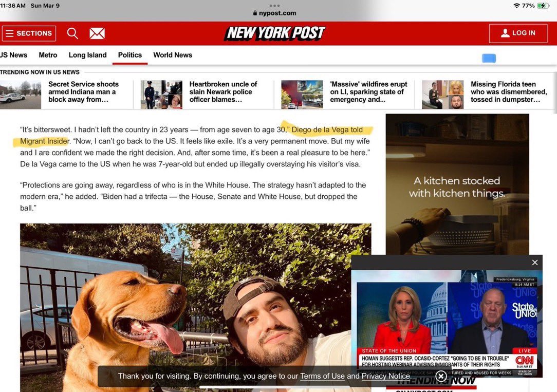Select the Politics tab
Viewport: 557px width, 392px height.
point(130,55)
